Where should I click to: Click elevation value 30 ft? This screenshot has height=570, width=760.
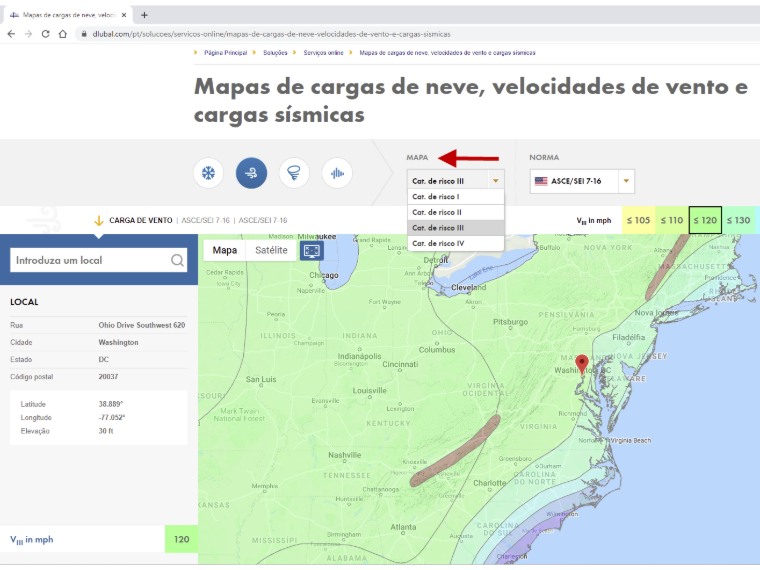(x=106, y=431)
